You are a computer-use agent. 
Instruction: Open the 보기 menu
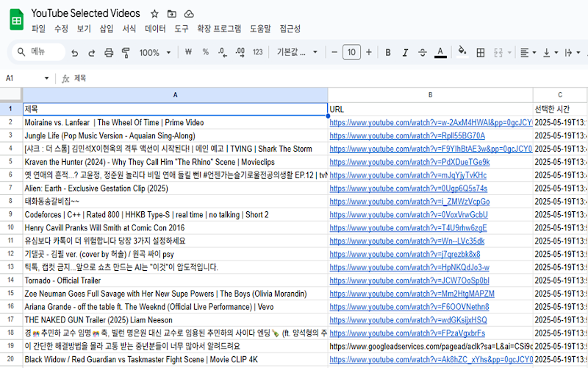click(x=84, y=29)
